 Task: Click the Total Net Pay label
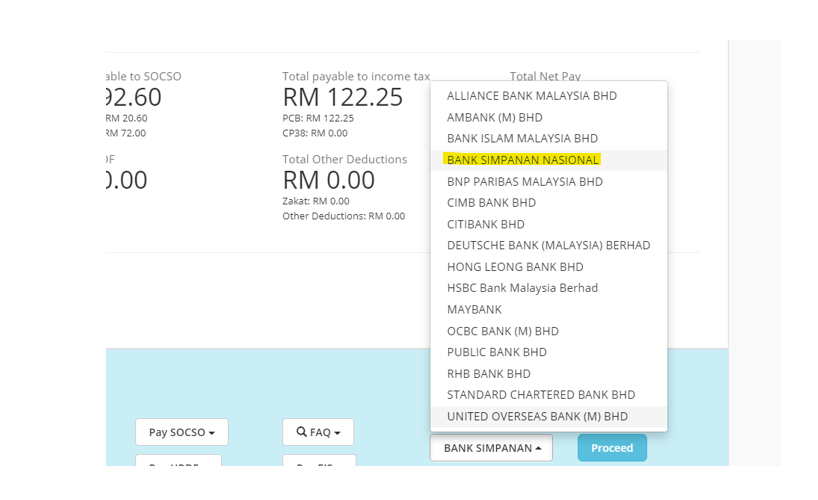pyautogui.click(x=545, y=76)
